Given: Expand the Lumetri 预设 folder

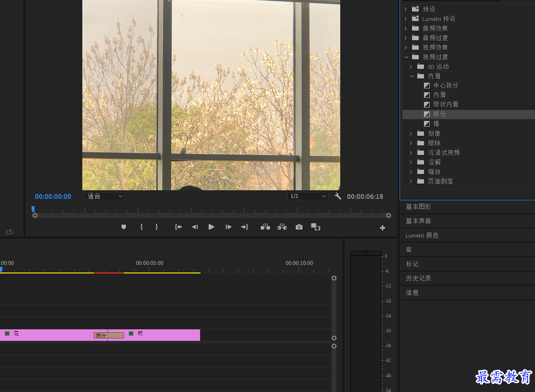Looking at the screenshot, I should [x=406, y=19].
